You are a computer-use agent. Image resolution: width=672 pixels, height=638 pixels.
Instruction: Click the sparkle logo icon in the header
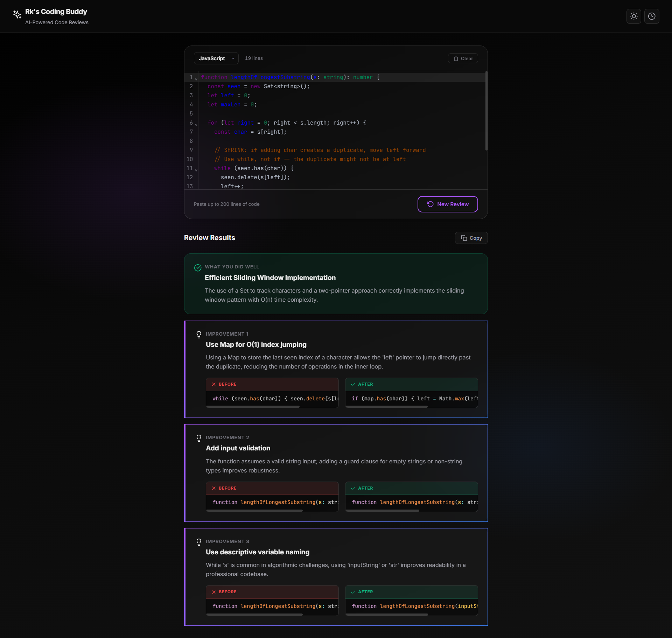[x=17, y=14]
